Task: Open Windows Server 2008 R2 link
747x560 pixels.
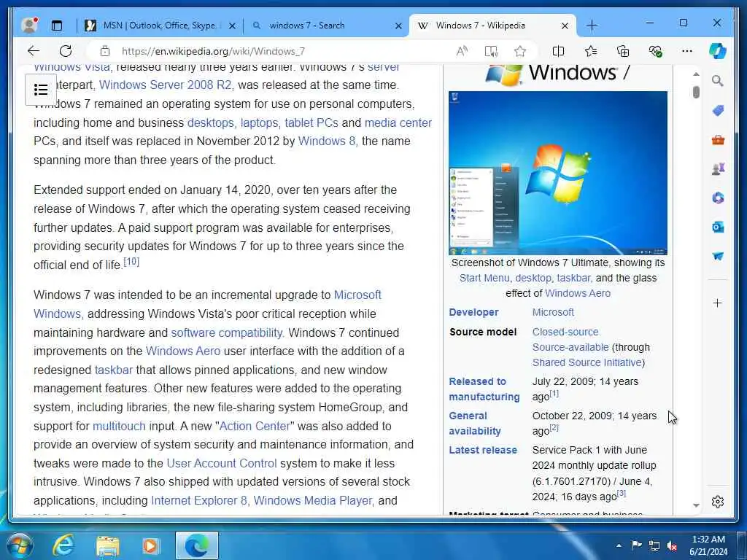Action: click(165, 85)
